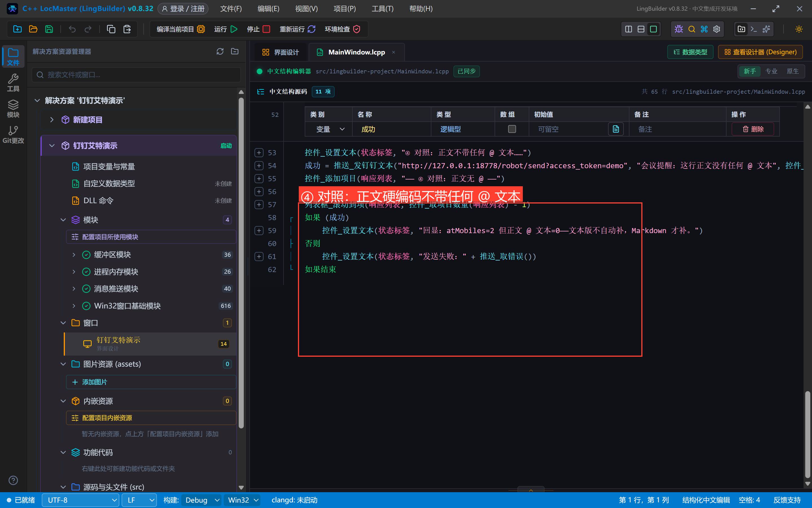Open 查看设计器 (Designer)

[760, 52]
